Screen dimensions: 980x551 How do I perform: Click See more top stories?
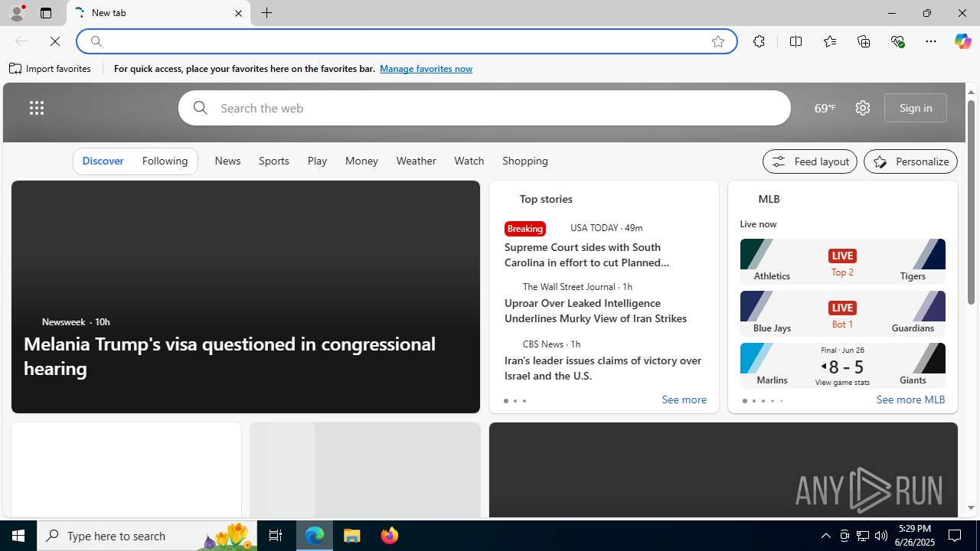tap(684, 400)
